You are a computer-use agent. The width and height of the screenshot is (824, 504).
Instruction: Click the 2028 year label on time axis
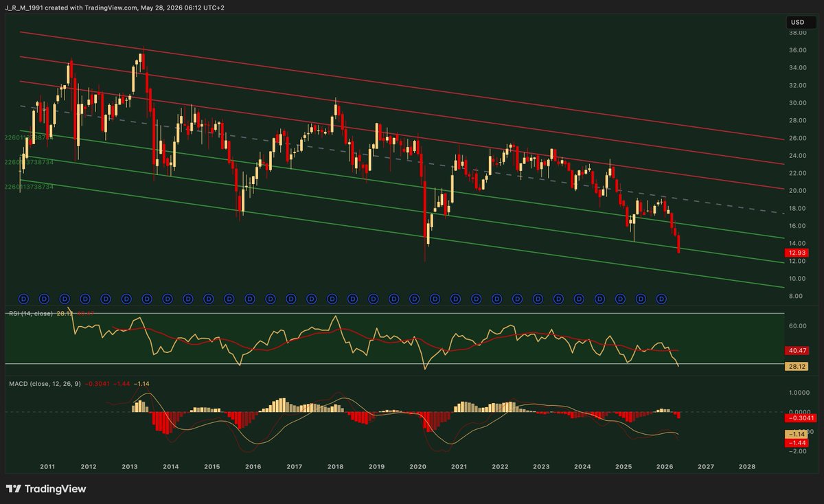tap(747, 466)
